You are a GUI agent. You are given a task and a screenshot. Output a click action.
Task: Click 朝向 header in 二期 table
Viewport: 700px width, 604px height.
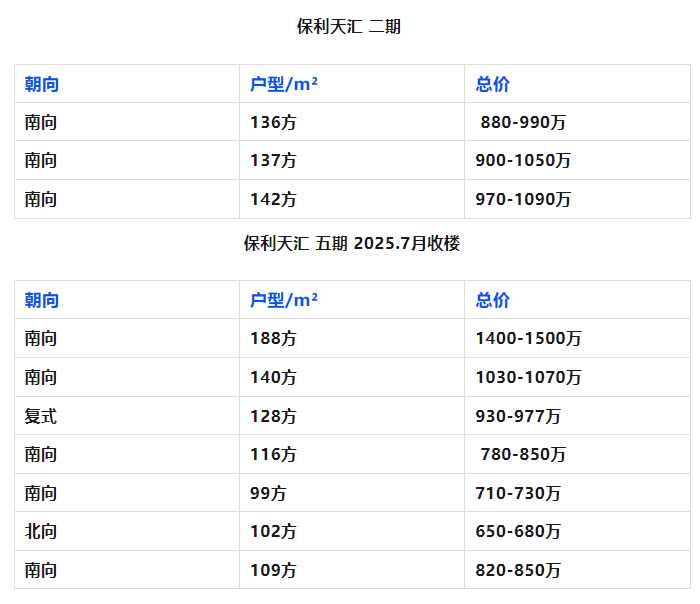pos(42,84)
